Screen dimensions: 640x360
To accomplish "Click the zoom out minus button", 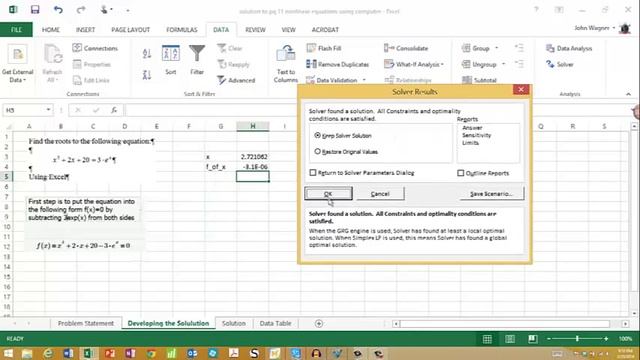I will (x=549, y=339).
